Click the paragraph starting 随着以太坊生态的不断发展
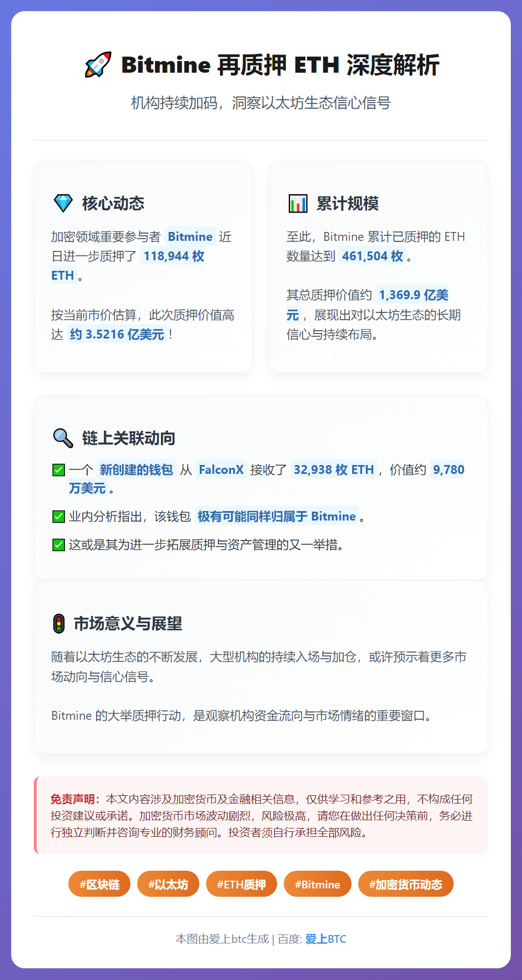Image resolution: width=522 pixels, height=980 pixels. 259,667
